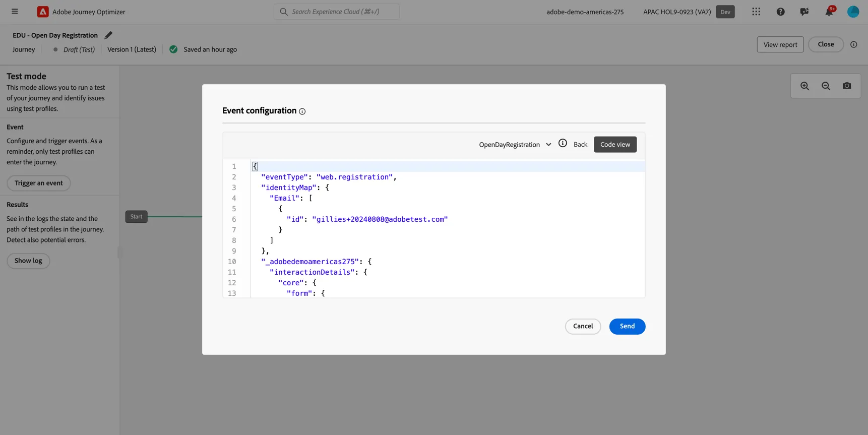The height and width of the screenshot is (435, 868).
Task: Cancel the event configuration dialog
Action: 583,326
